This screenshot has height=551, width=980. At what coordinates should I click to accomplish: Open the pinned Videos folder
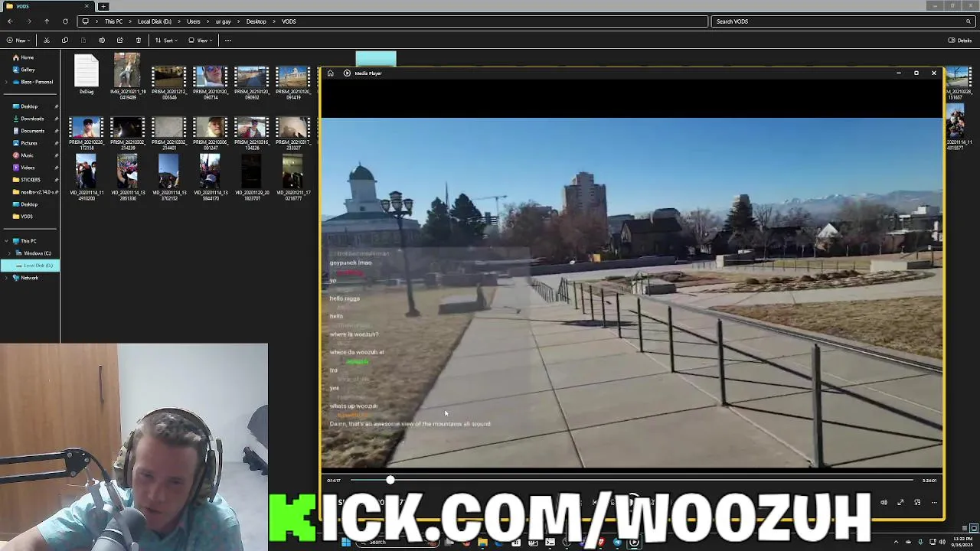pos(28,168)
